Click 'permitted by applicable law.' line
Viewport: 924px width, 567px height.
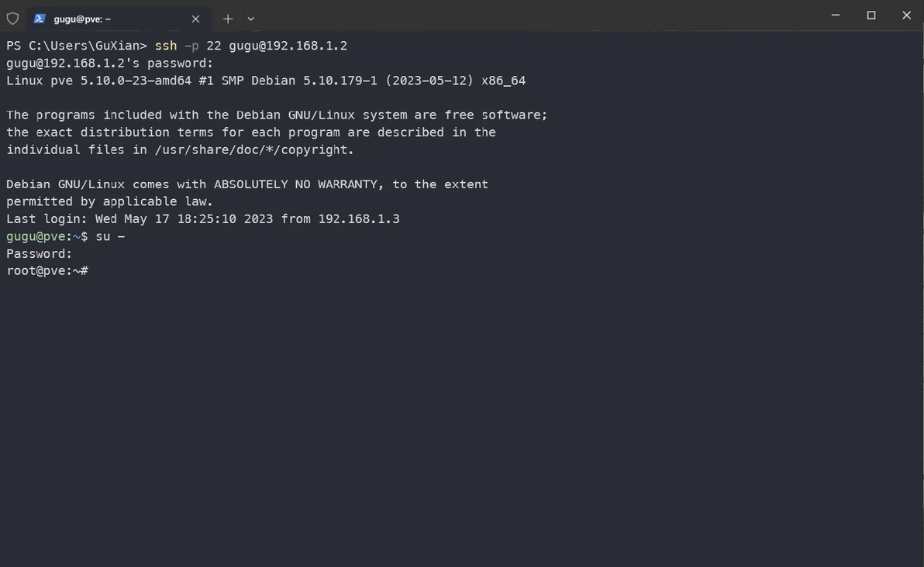109,202
